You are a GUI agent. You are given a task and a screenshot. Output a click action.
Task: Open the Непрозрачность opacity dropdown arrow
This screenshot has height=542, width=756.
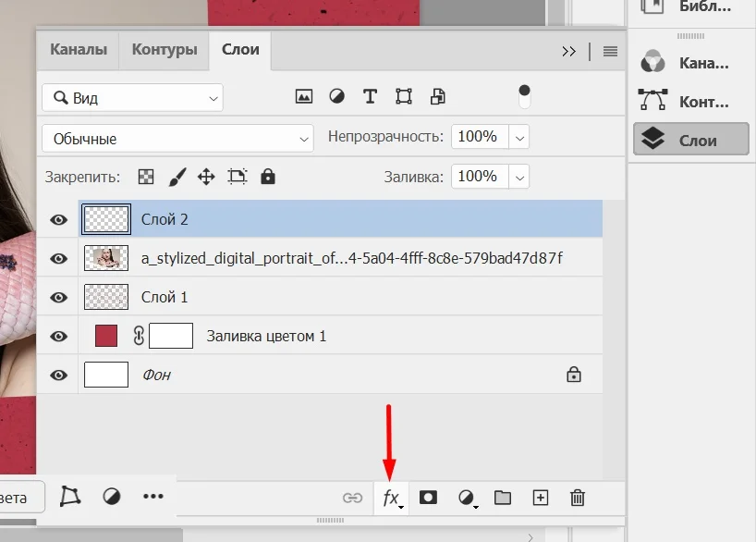519,138
